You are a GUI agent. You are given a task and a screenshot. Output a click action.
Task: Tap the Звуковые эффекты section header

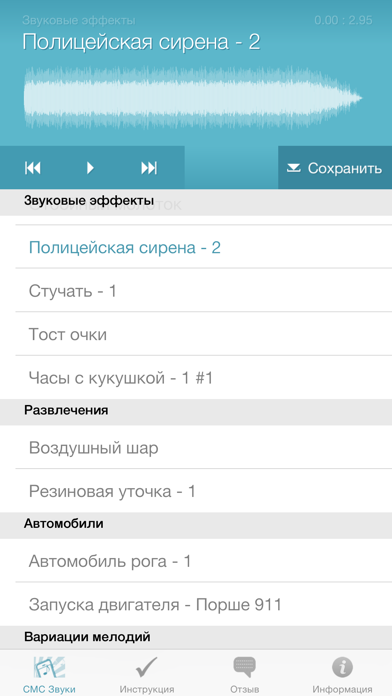pos(196,202)
